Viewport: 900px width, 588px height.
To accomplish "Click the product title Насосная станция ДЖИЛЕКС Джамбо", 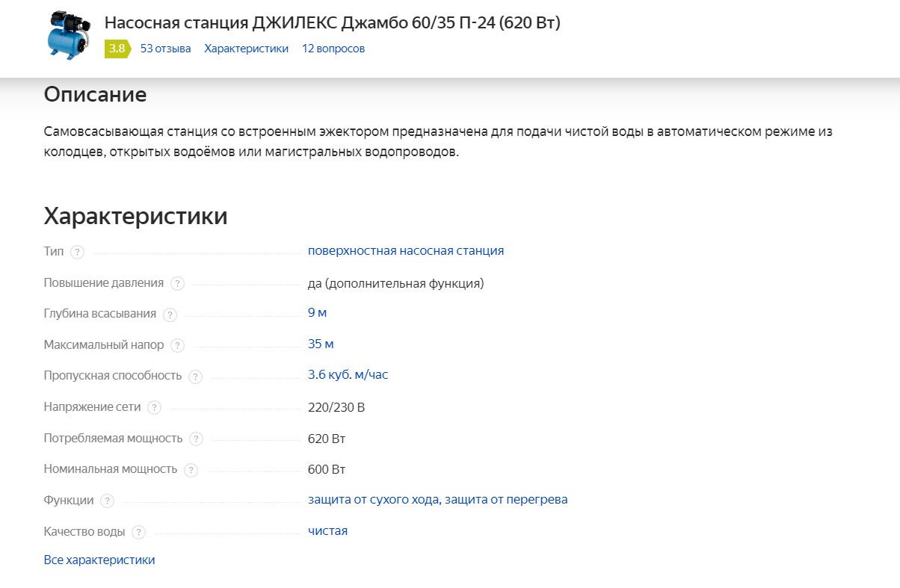I will coord(333,22).
